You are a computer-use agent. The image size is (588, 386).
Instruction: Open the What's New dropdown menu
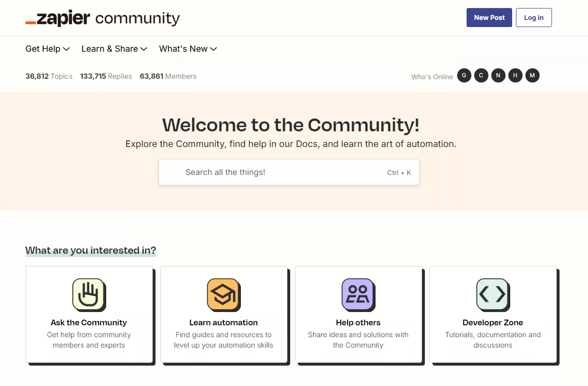(x=188, y=49)
